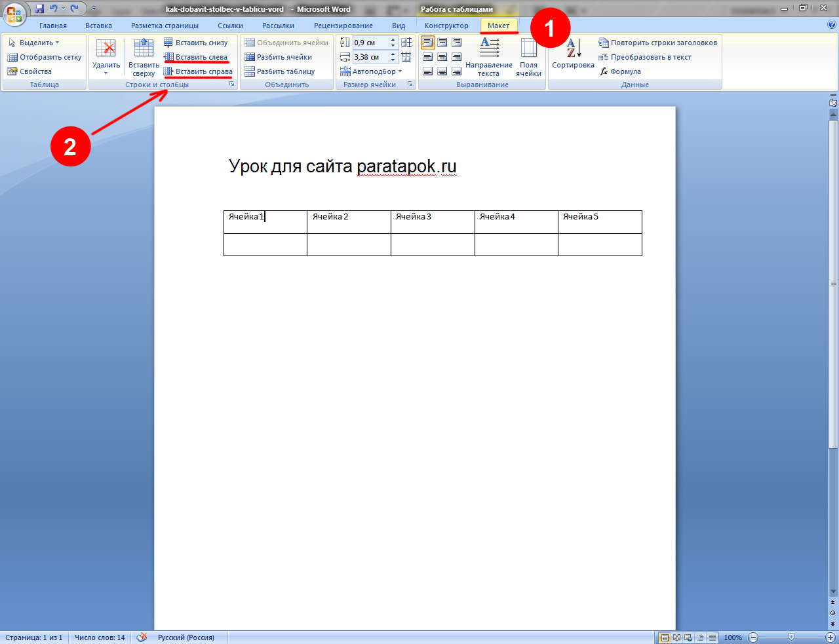Insert column to the right (Вставить справа)
Screen dimensions: 839x644
click(x=198, y=71)
